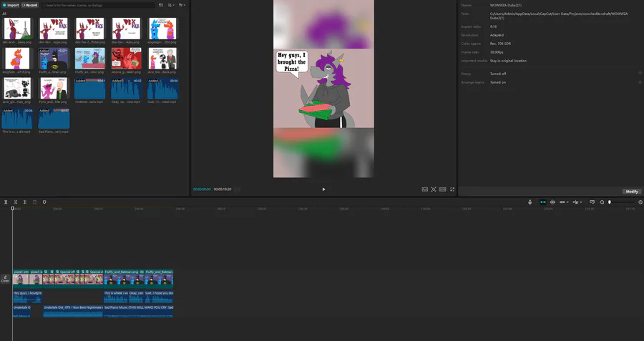Adjust the timeline zoom slider handle
644x341 pixels.
(610, 202)
